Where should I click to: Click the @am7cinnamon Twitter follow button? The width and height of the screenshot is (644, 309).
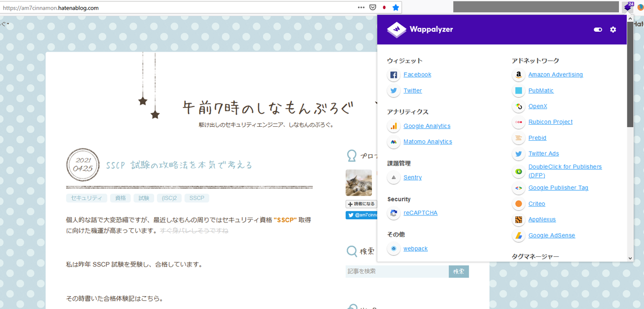[361, 215]
